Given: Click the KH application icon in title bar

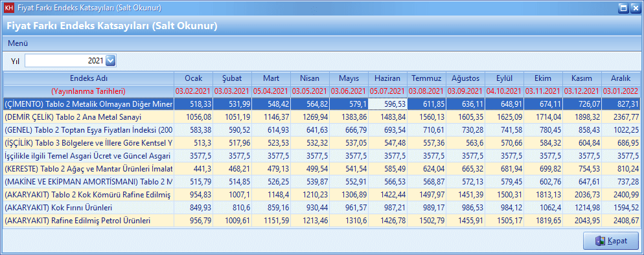Looking at the screenshot, I should pos(8,8).
